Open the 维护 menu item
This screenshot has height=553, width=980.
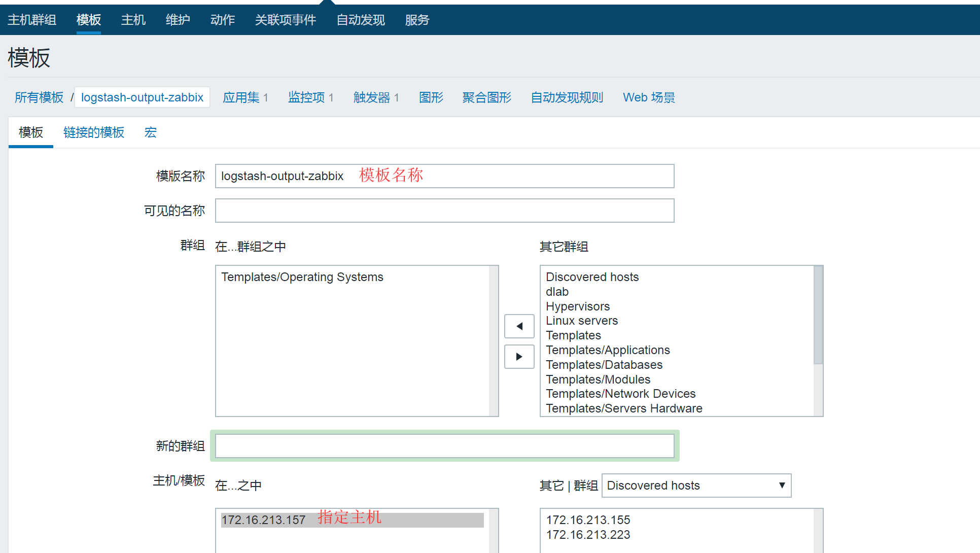point(178,20)
